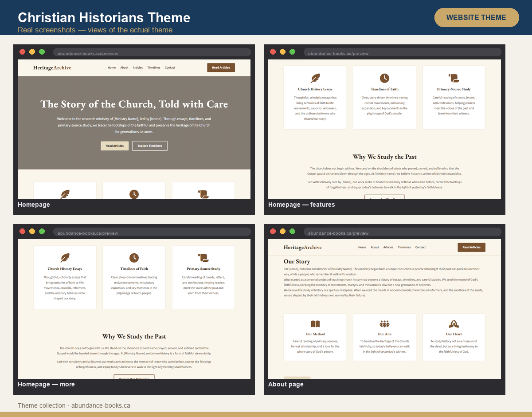The image size is (532, 417).
Task: Focus address bar of "Homepage — more" window
Action: click(152, 232)
